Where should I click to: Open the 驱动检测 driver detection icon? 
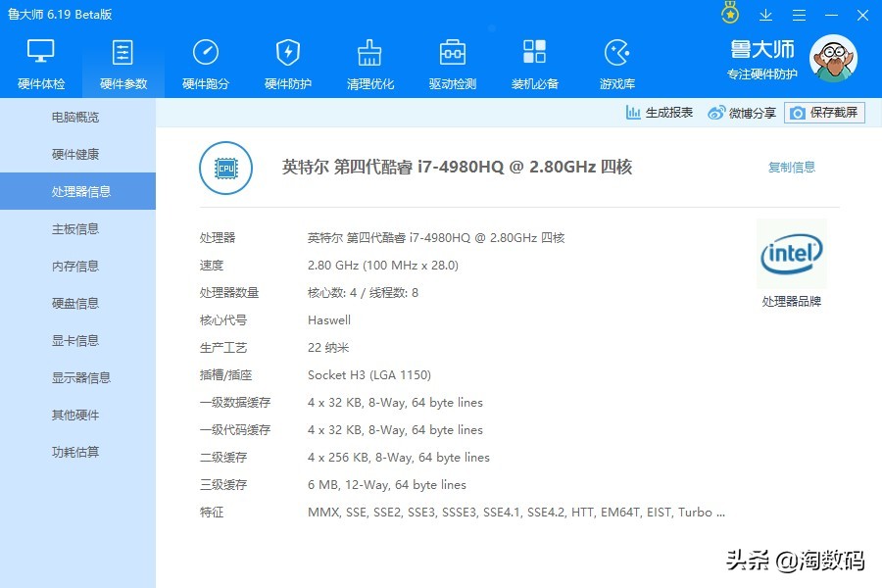click(x=452, y=54)
